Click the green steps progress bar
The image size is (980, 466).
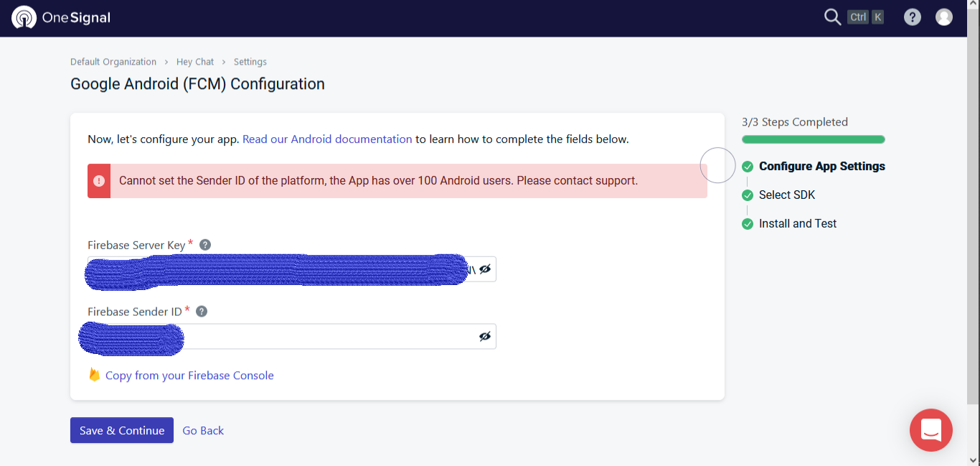tap(814, 139)
